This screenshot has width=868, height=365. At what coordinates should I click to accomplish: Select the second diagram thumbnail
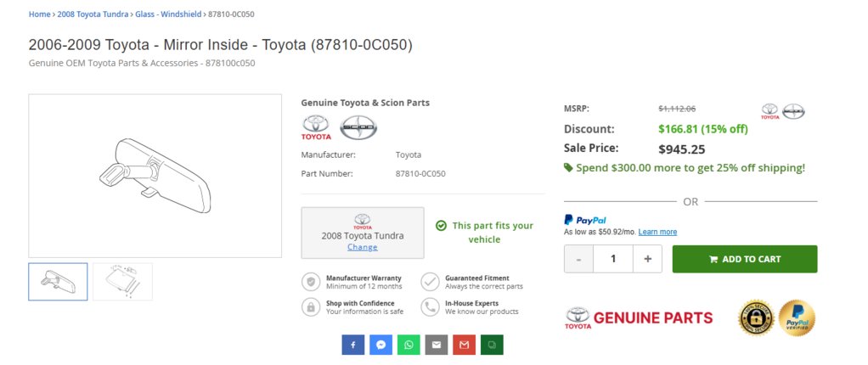click(122, 281)
